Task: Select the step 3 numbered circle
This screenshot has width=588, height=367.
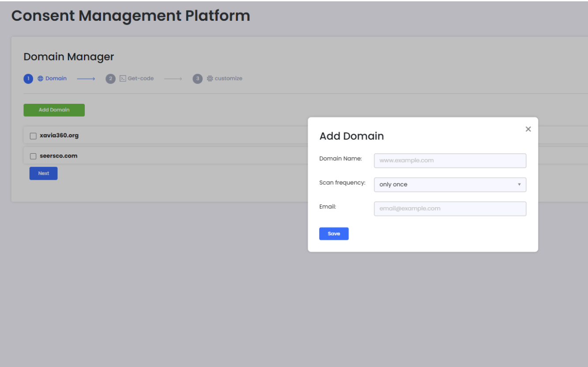Action: point(197,79)
